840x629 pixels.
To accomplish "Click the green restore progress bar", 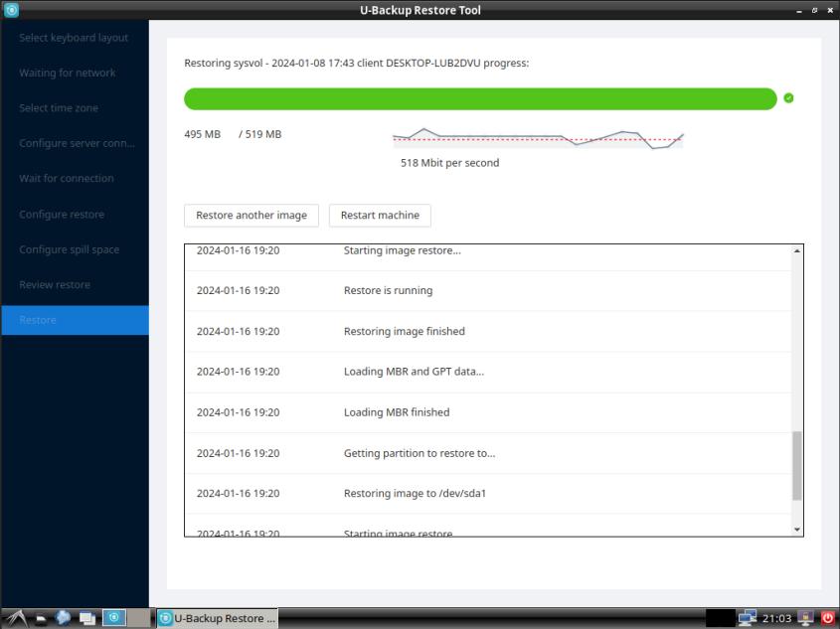I will click(x=477, y=98).
